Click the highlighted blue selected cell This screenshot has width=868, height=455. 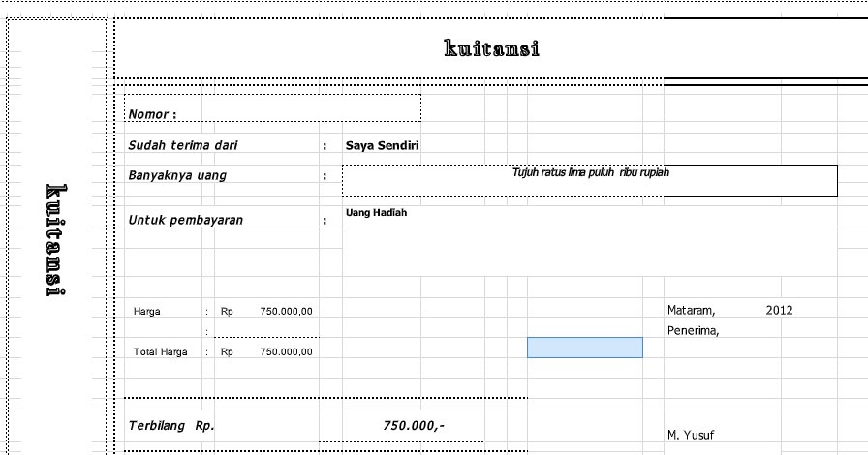(x=584, y=348)
